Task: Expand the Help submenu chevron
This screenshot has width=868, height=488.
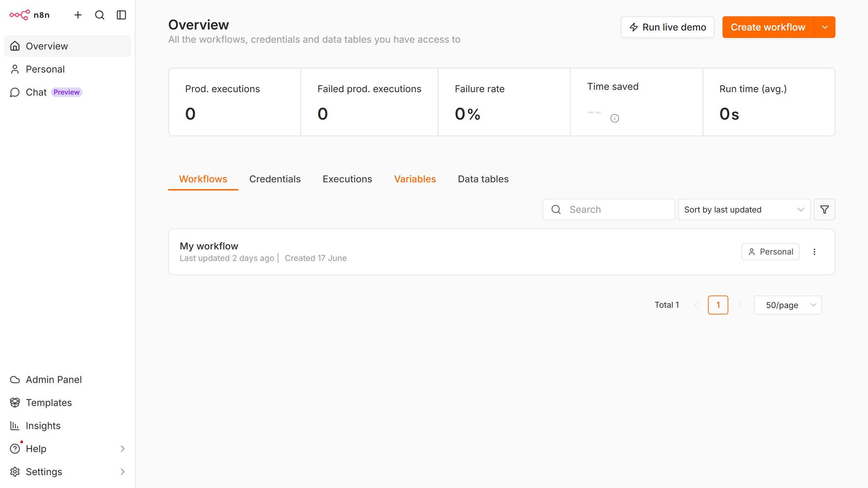Action: pos(123,449)
